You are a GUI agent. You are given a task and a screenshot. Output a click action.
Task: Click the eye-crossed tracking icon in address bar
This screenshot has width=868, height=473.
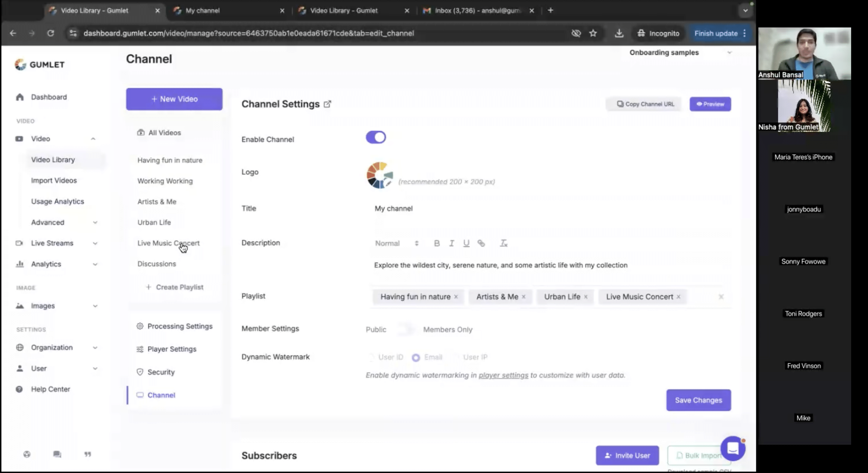(576, 33)
